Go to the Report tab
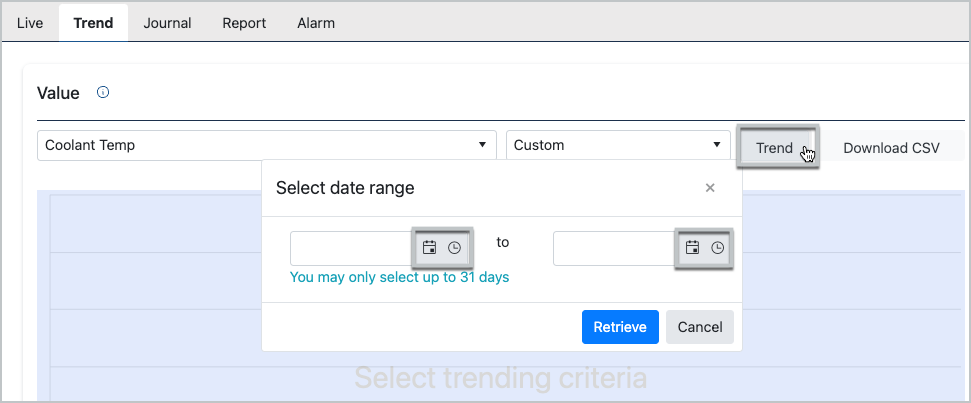The width and height of the screenshot is (971, 403). point(244,22)
